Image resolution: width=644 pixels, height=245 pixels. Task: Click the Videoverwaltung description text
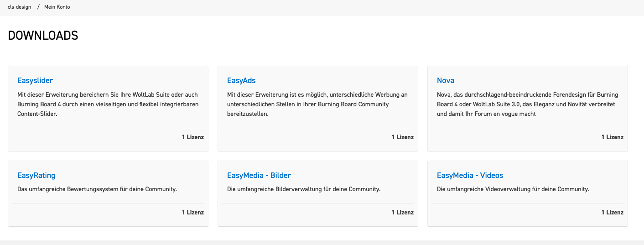point(513,189)
